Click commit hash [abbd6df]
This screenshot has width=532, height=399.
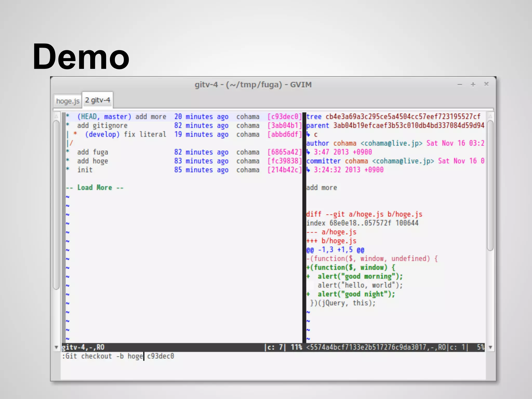[x=285, y=134]
